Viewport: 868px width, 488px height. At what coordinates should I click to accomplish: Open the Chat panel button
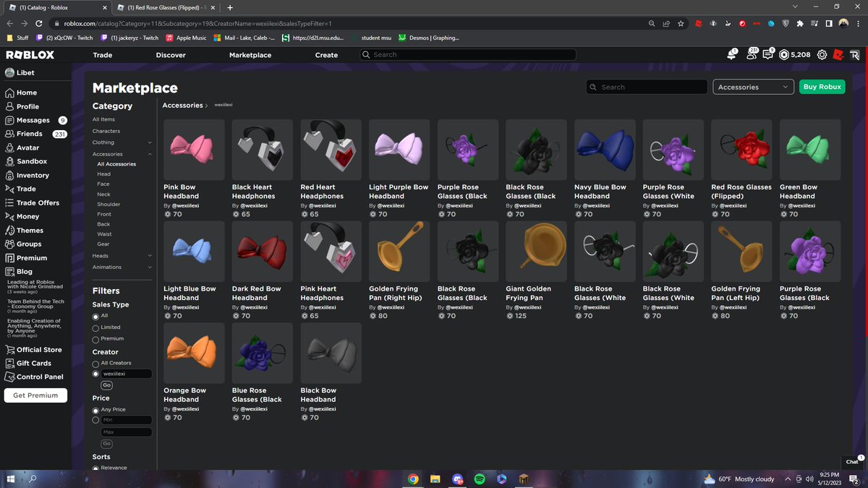click(x=854, y=461)
